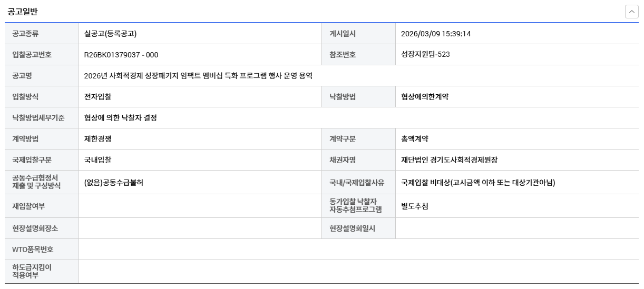
Task: Click the 별도추첨 value
Action: pyautogui.click(x=415, y=206)
